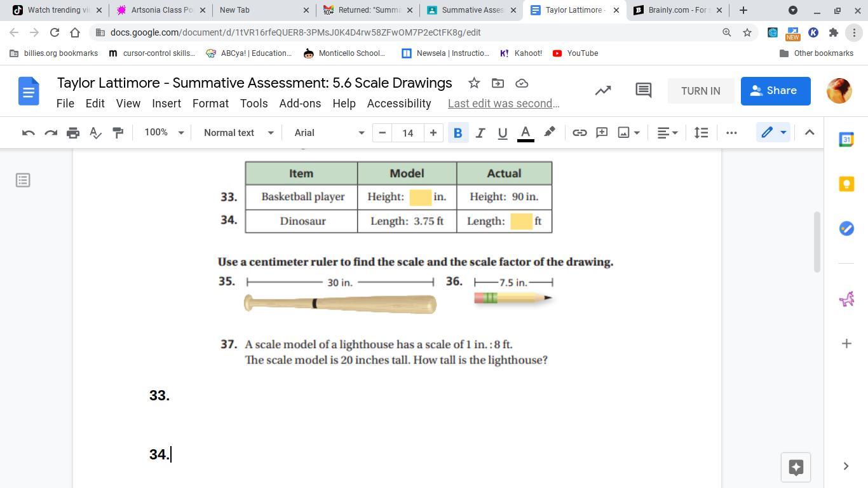The image size is (868, 488).
Task: Get more add-ons with the plus icon
Action: (846, 344)
